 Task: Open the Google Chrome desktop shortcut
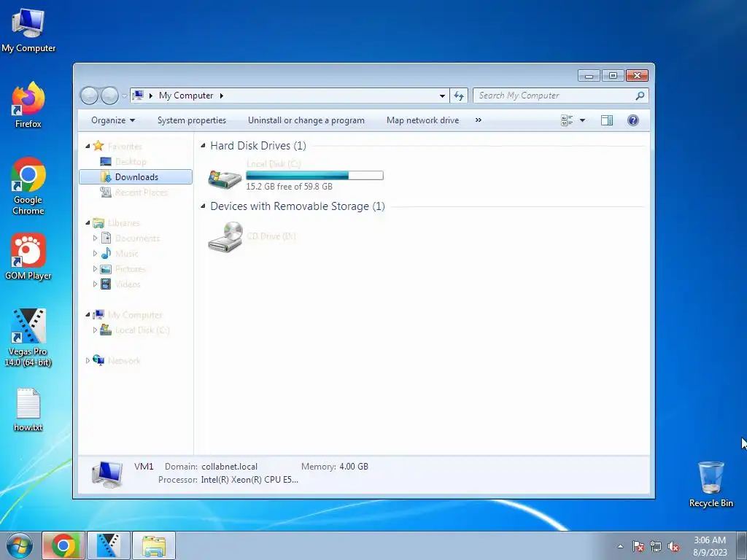tap(28, 186)
